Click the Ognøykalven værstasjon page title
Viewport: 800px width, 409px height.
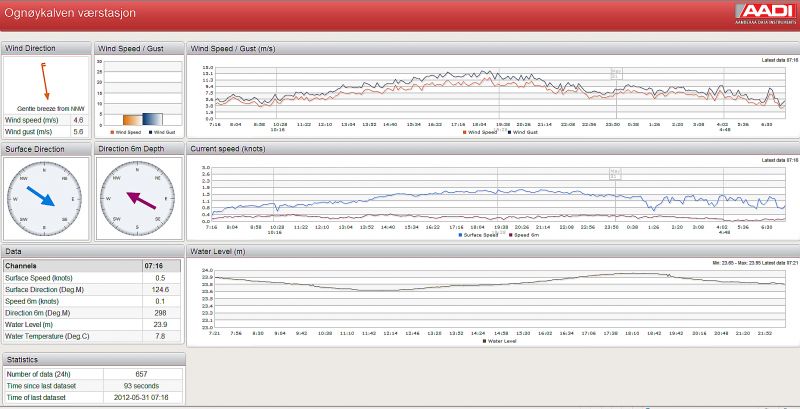click(70, 13)
